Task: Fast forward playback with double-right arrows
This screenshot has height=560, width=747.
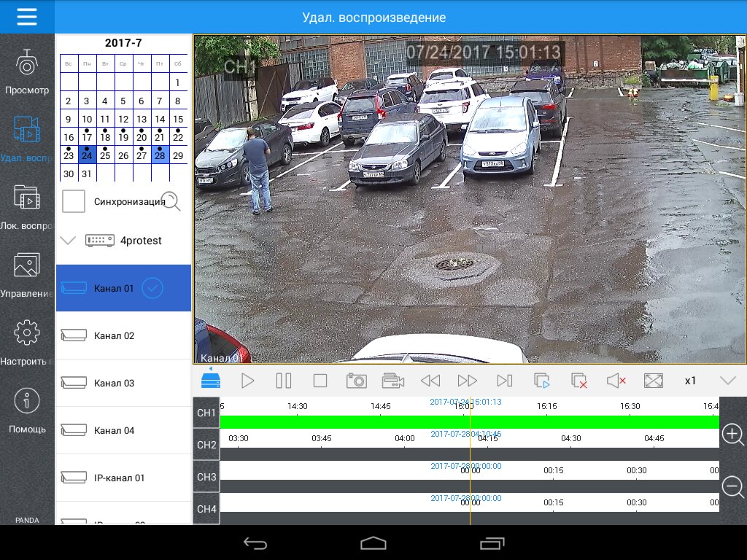Action: (x=468, y=381)
